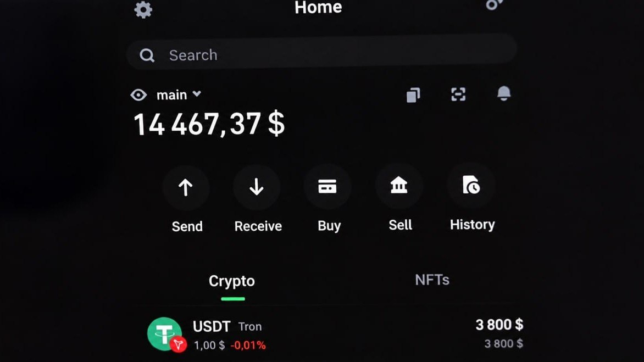The width and height of the screenshot is (644, 362).
Task: Open transaction History icon
Action: point(471,185)
